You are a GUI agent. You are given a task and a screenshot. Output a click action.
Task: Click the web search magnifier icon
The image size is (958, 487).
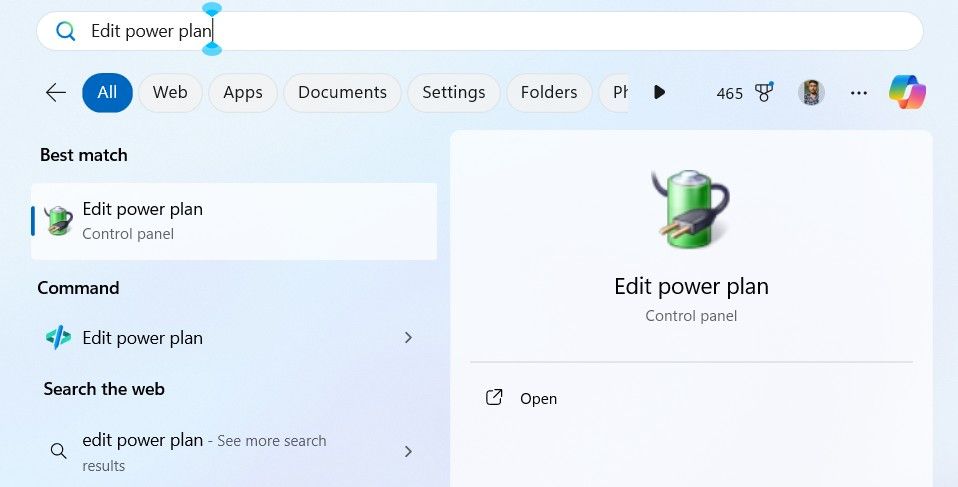[59, 452]
